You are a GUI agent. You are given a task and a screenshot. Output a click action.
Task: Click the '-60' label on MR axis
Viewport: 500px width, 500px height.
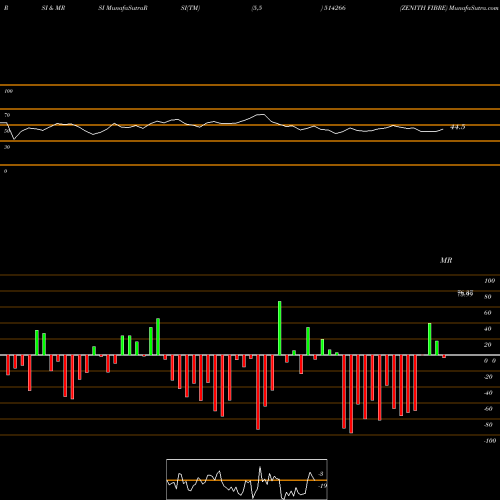pyautogui.click(x=488, y=409)
